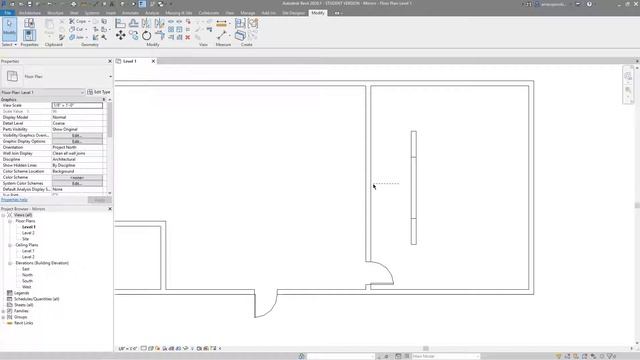
Task: Click the Aligned Dimension measure icon
Action: point(221,24)
